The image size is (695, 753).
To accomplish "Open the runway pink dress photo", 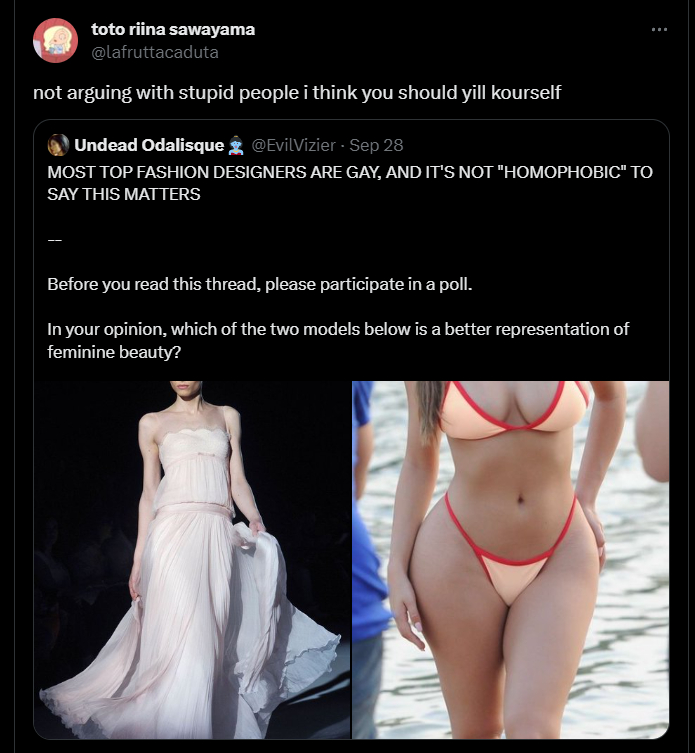I will 192,560.
